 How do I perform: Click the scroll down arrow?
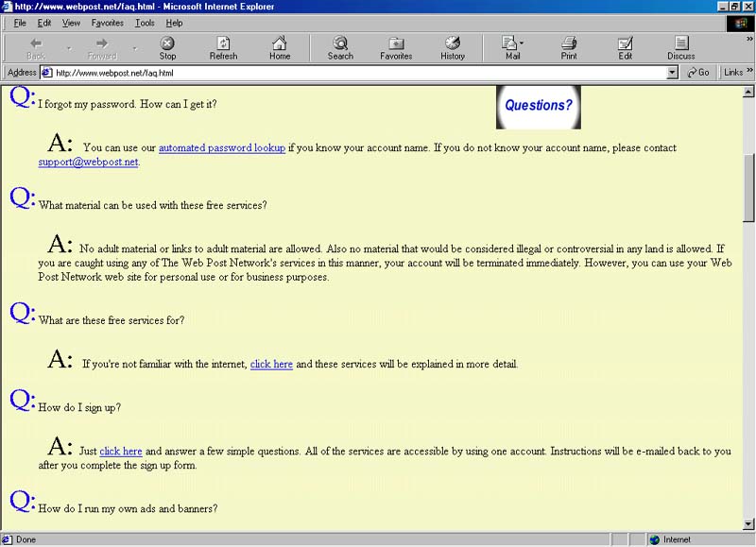point(748,524)
